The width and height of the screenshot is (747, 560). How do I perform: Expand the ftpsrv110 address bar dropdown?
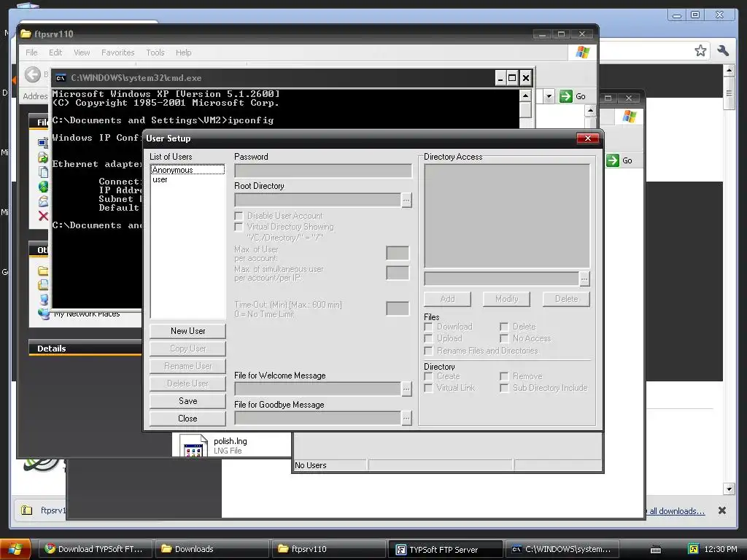[x=549, y=96]
